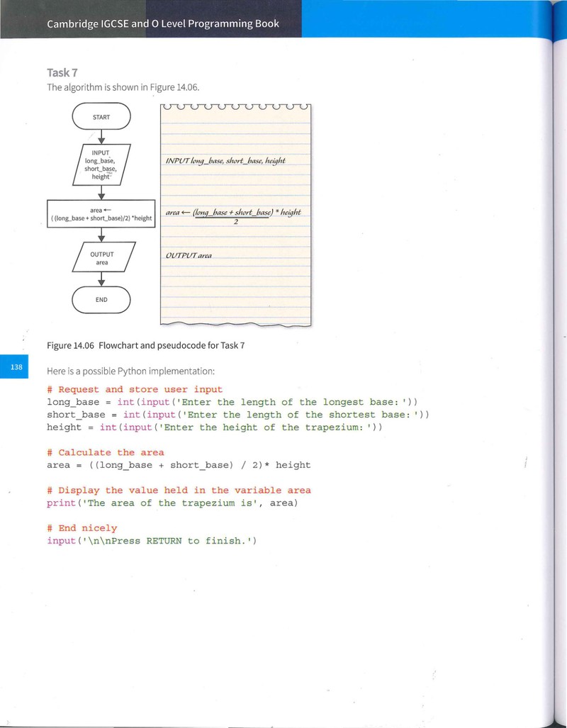The height and width of the screenshot is (728, 567).
Task: Select the flowchart "OUTPUT area" parallelogram
Action: pyautogui.click(x=103, y=257)
